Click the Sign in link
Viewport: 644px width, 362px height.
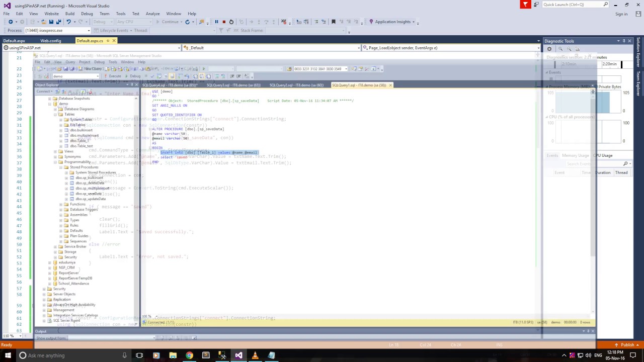(x=621, y=14)
